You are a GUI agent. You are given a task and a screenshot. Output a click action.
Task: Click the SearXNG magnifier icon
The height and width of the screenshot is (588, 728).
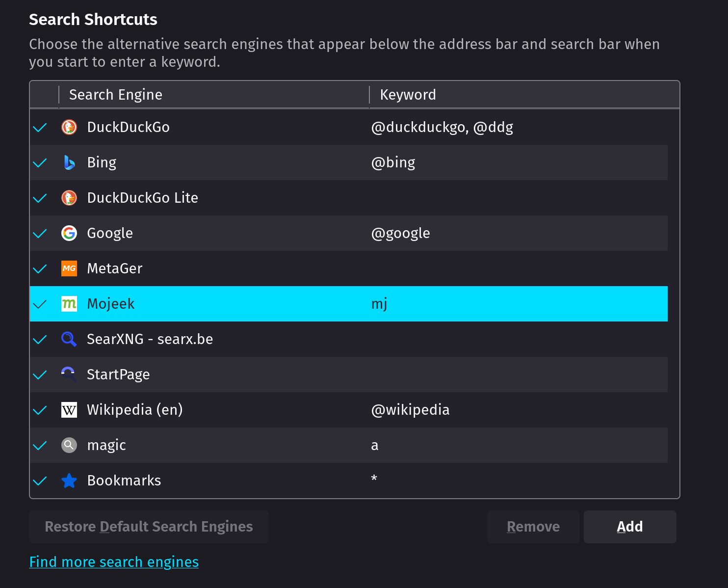[x=69, y=339]
